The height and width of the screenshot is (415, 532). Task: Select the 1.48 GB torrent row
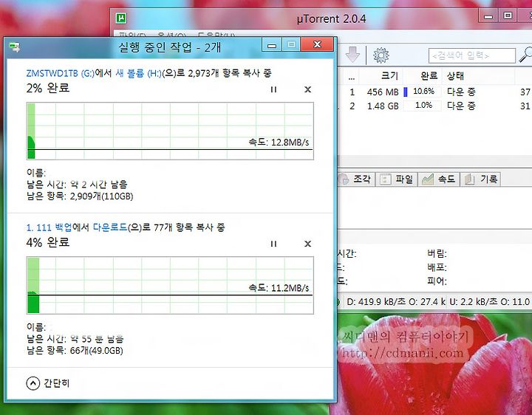click(435, 106)
